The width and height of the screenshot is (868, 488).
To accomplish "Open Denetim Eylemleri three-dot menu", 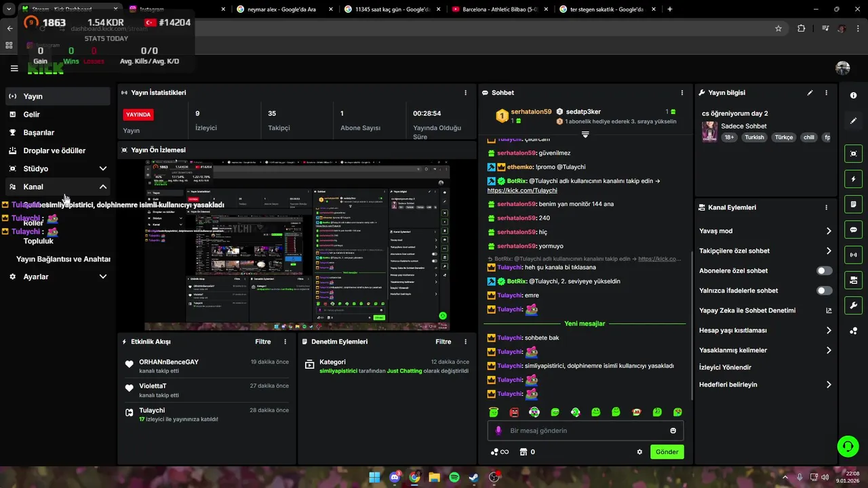I will tap(465, 342).
